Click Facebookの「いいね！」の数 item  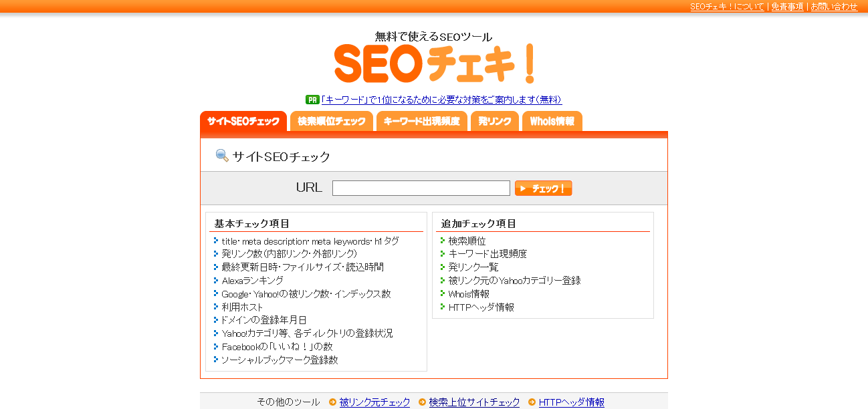pyautogui.click(x=277, y=346)
